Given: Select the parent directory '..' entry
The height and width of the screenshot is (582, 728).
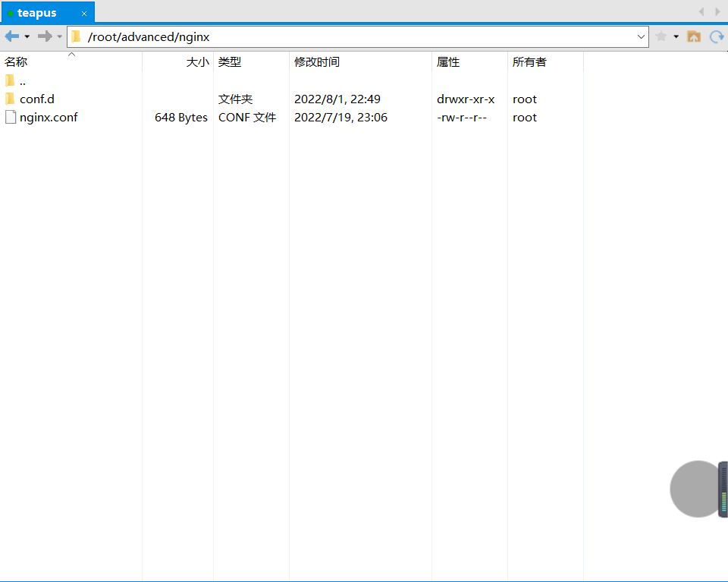Looking at the screenshot, I should pos(23,81).
